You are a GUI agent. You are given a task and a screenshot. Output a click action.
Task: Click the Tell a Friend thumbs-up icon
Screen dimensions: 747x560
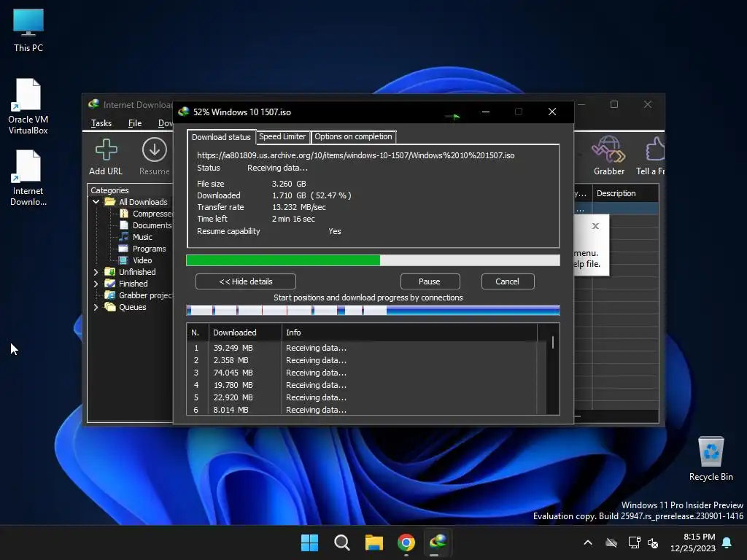click(656, 149)
